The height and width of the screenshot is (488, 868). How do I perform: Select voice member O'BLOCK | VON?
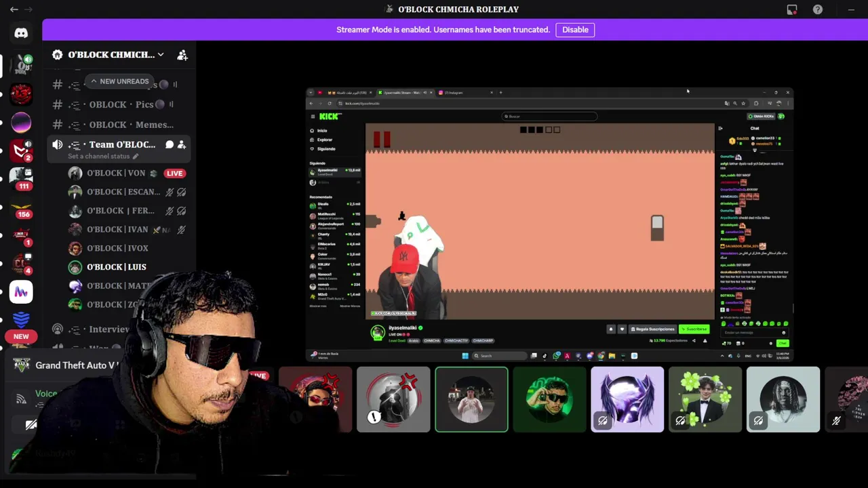tap(115, 174)
